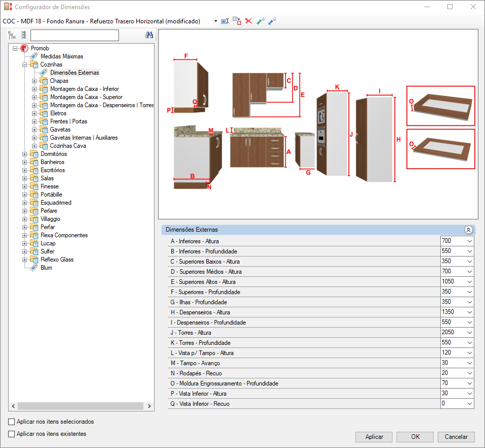
Task: Delete configuration with the red X icon
Action: tap(249, 21)
